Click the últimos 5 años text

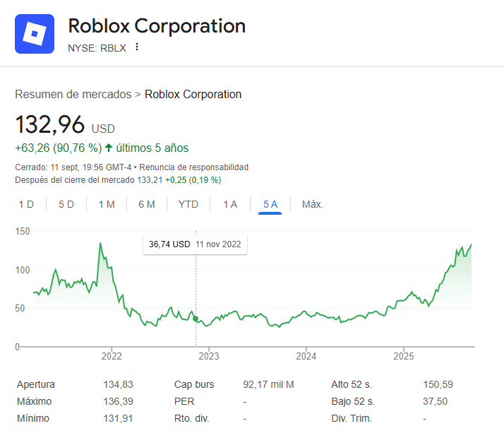(x=152, y=148)
